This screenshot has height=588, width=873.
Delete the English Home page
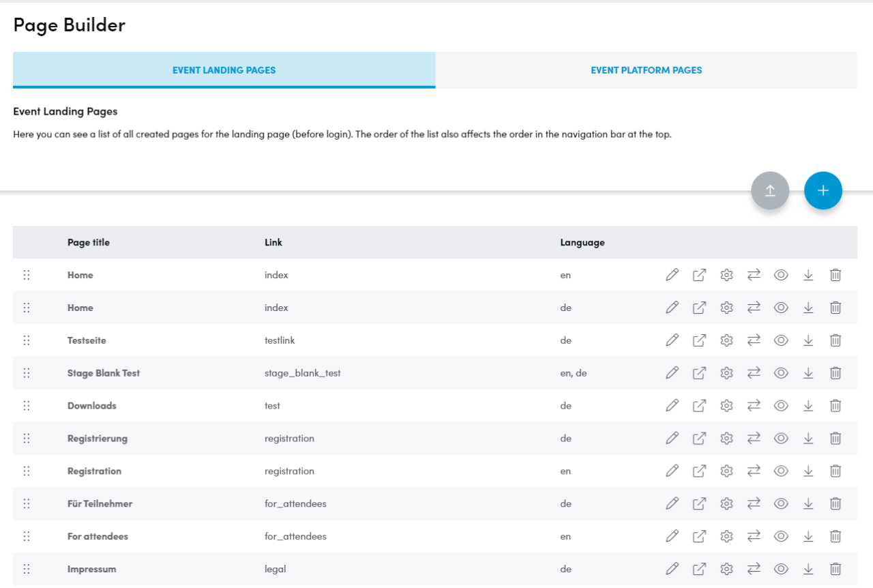(x=835, y=275)
